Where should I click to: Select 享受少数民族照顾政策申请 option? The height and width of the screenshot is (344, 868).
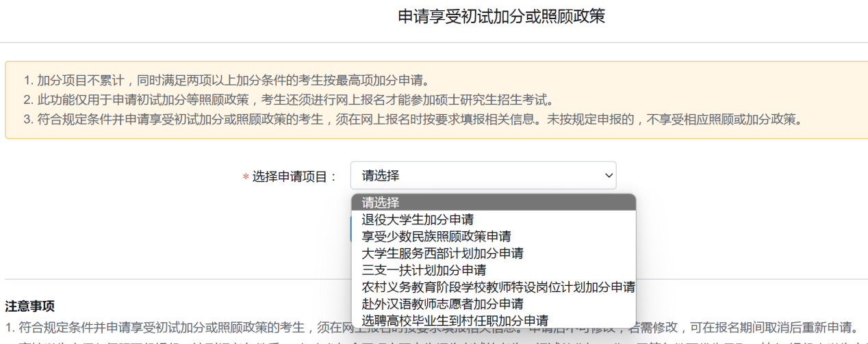436,237
